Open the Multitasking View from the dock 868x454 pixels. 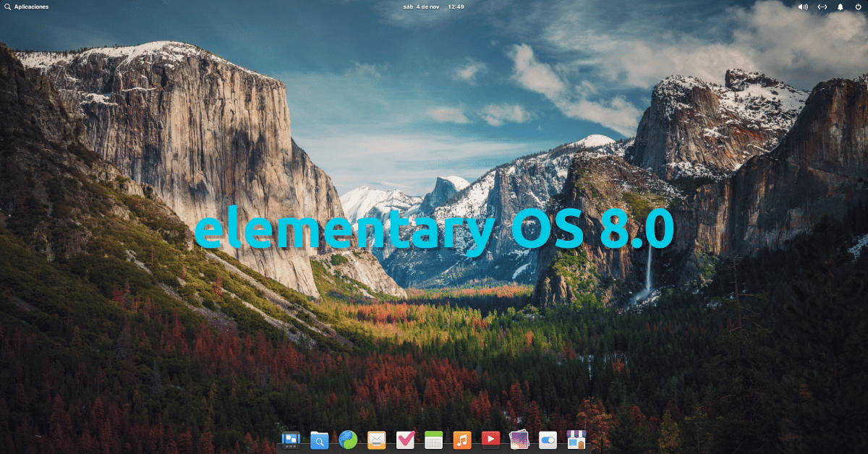[x=291, y=439]
